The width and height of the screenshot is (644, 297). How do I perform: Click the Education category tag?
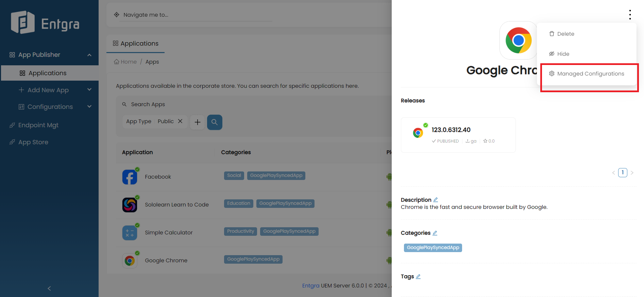pyautogui.click(x=239, y=203)
